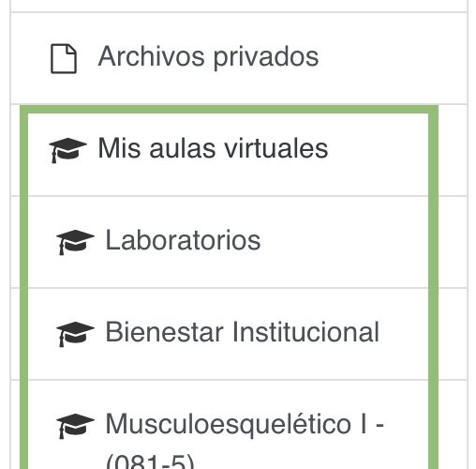Click the word "privados" in the menu
Image resolution: width=476 pixels, height=469 pixels.
(x=266, y=58)
